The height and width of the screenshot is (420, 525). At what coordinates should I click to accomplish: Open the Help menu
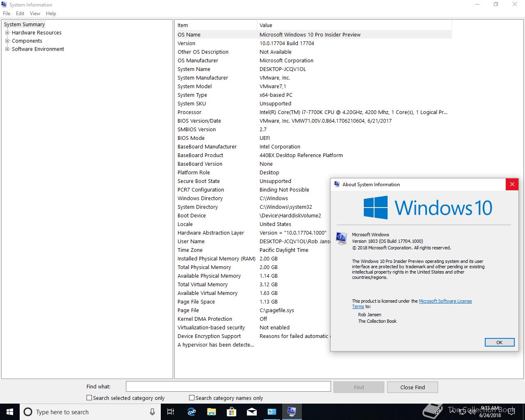(51, 14)
